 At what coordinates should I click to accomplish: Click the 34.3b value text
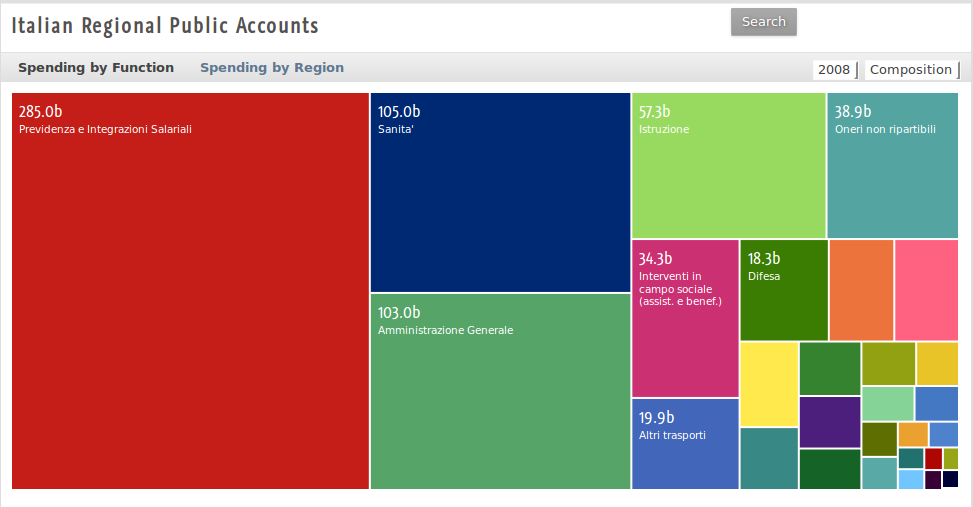tap(655, 259)
